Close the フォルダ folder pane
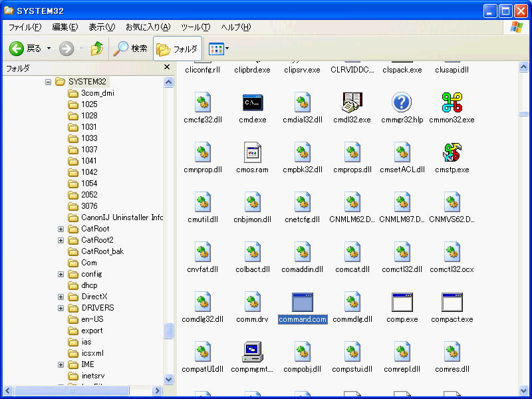This screenshot has height=399, width=532. click(167, 67)
